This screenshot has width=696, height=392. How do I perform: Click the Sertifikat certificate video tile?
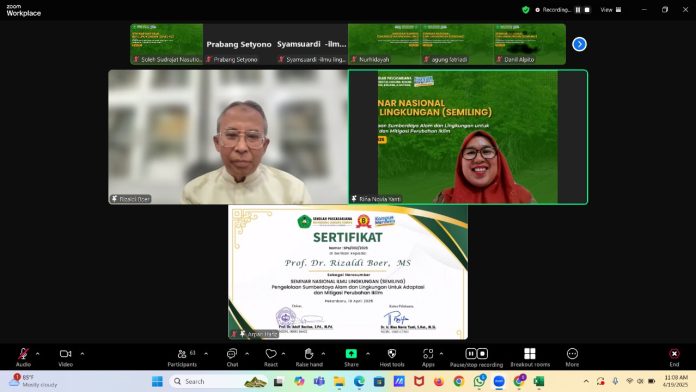(x=348, y=272)
